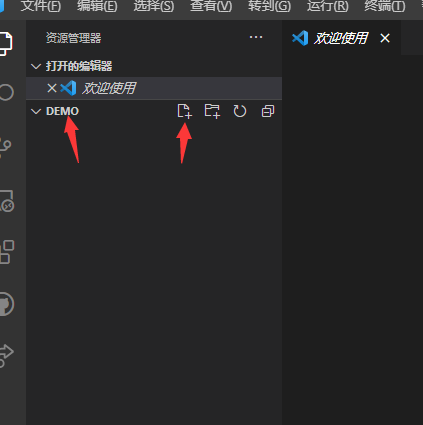Open the explorer more actions ellipsis menu

pos(256,37)
